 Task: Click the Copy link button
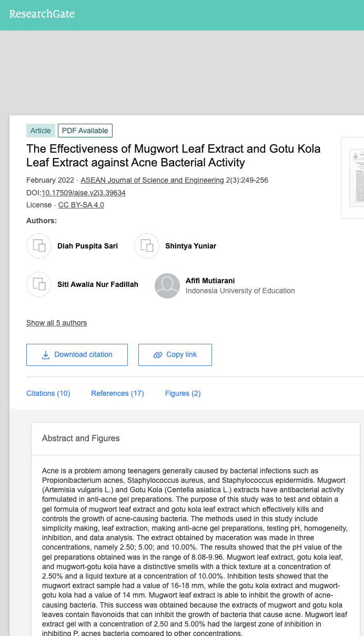[x=175, y=355]
